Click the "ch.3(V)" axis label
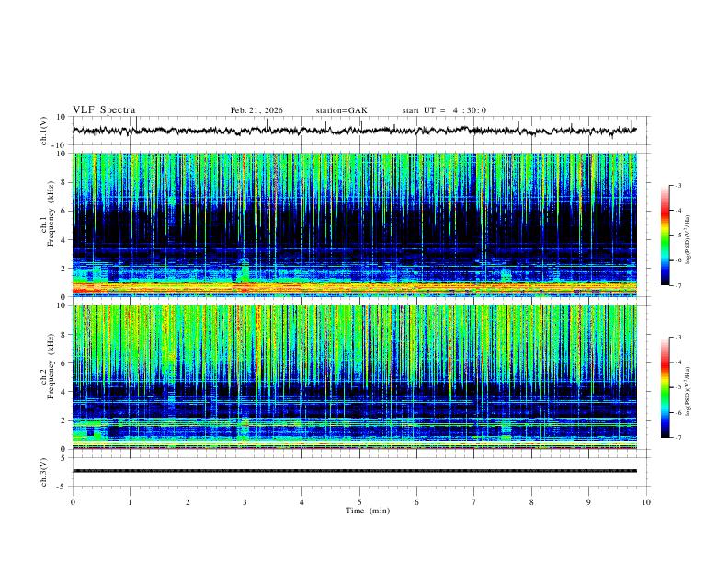The height and width of the screenshot is (563, 728). coord(44,473)
